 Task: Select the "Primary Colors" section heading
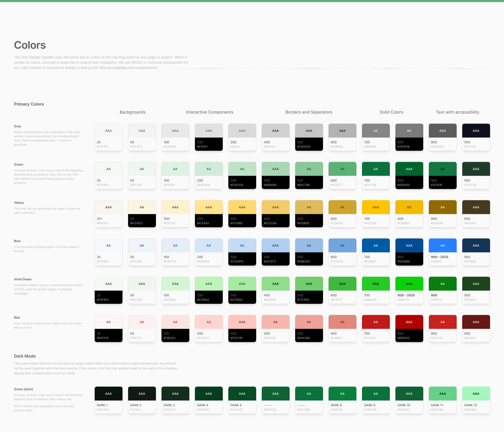coord(29,104)
